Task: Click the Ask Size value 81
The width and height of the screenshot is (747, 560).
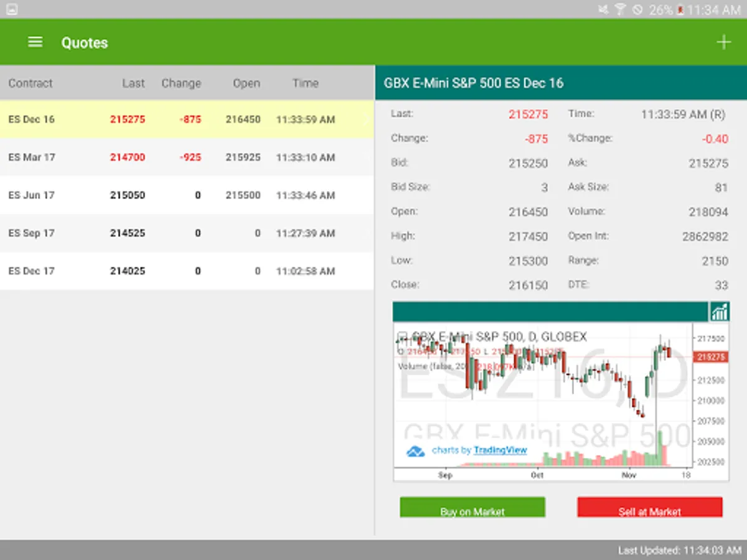Action: 721,188
